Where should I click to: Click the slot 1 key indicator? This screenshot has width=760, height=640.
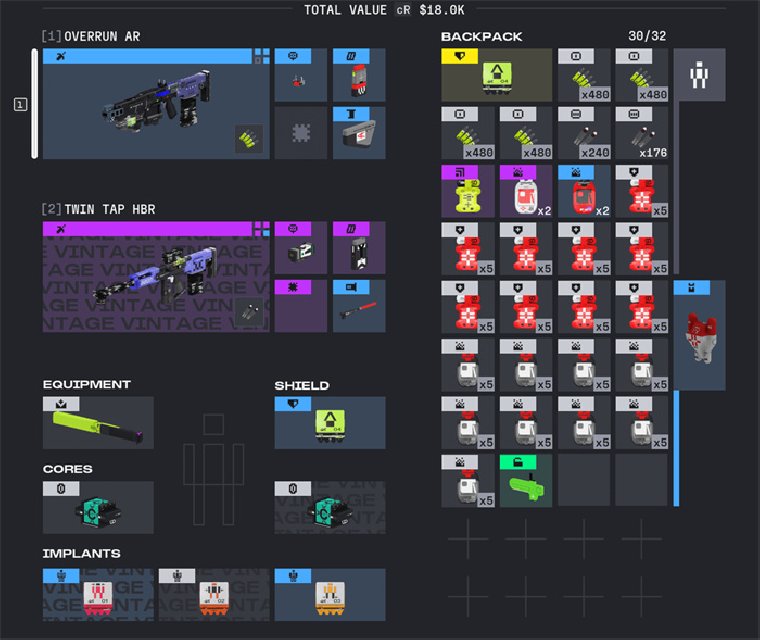(20, 104)
